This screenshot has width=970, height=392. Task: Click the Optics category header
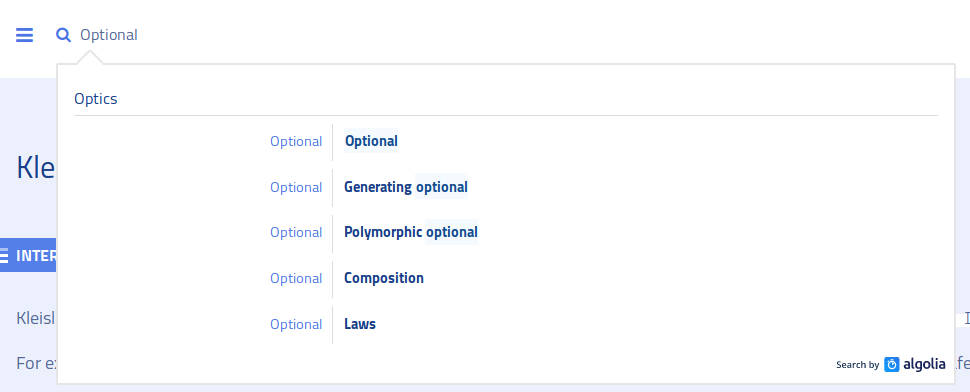tap(96, 99)
